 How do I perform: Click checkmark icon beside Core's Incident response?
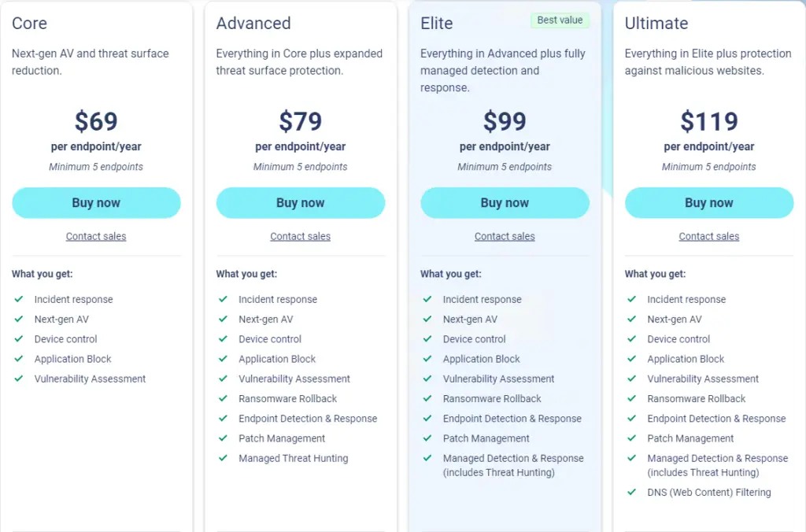point(18,299)
